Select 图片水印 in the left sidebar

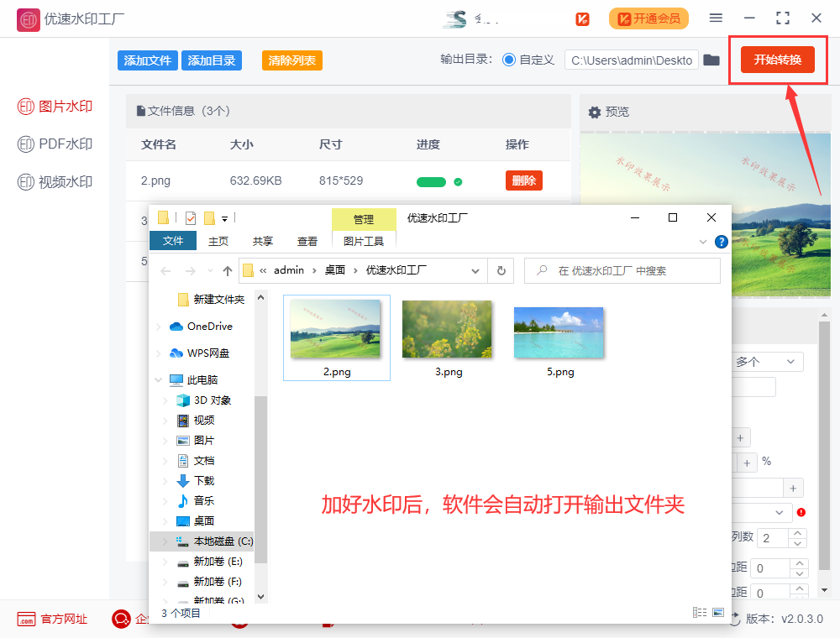[55, 107]
